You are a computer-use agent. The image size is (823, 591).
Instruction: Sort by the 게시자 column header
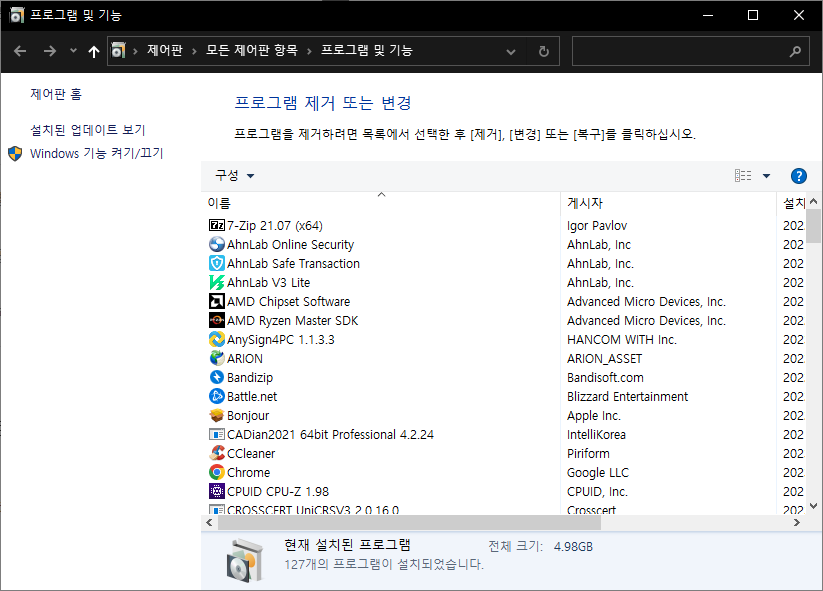point(668,203)
